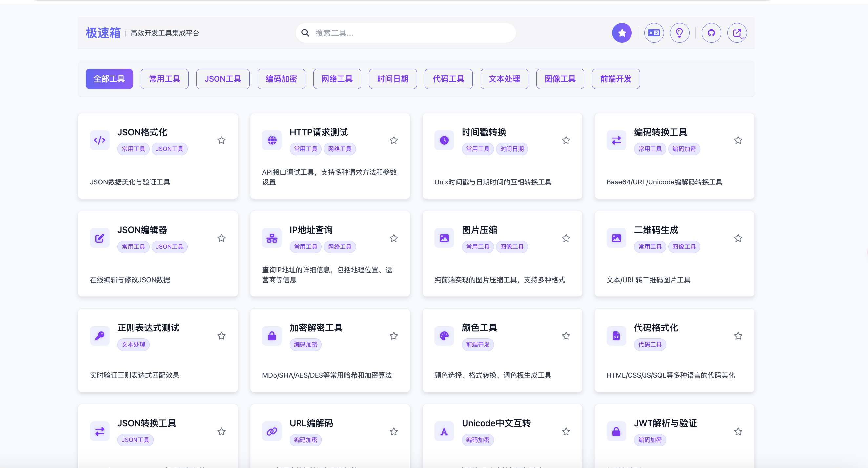This screenshot has height=468, width=868.
Task: Star the 代码格式化 card
Action: click(x=738, y=336)
